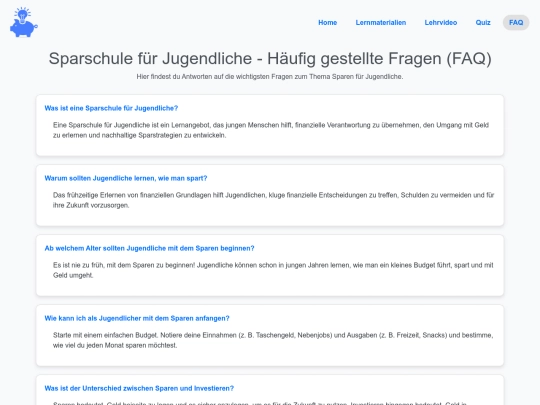Click the main FAQ page heading
Viewport: 540px width, 405px height.
(x=270, y=58)
